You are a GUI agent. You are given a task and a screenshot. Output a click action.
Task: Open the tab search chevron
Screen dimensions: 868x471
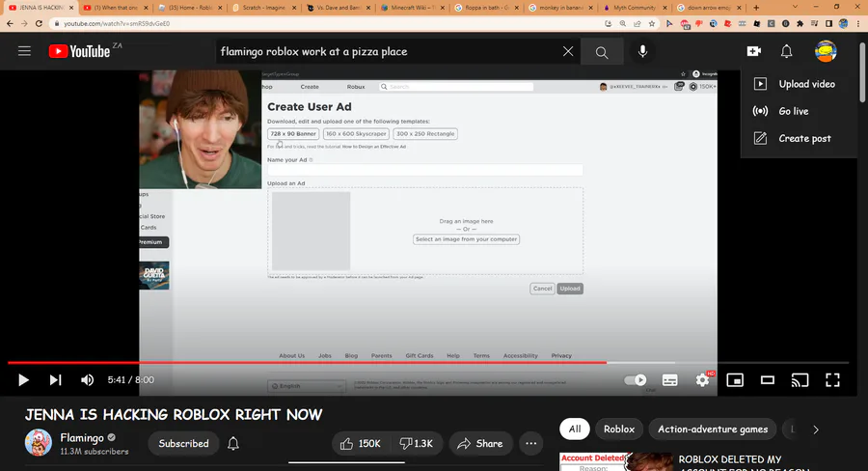click(x=795, y=7)
